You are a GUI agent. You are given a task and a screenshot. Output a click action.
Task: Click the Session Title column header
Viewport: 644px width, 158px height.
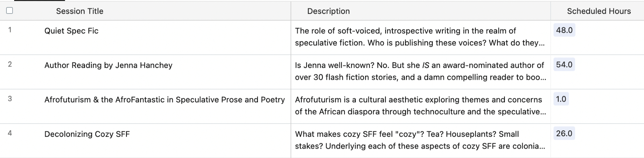click(x=80, y=11)
